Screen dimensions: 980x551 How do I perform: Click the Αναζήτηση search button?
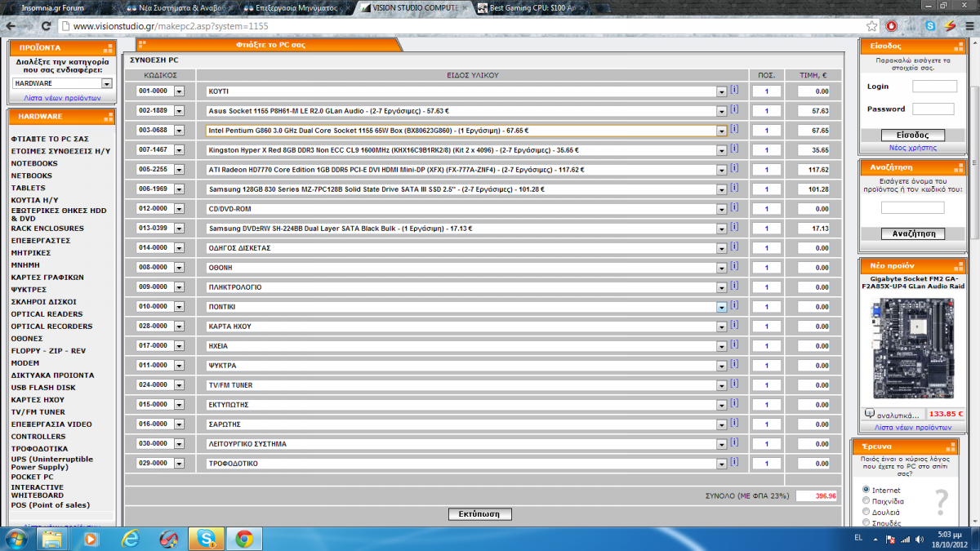pos(914,233)
